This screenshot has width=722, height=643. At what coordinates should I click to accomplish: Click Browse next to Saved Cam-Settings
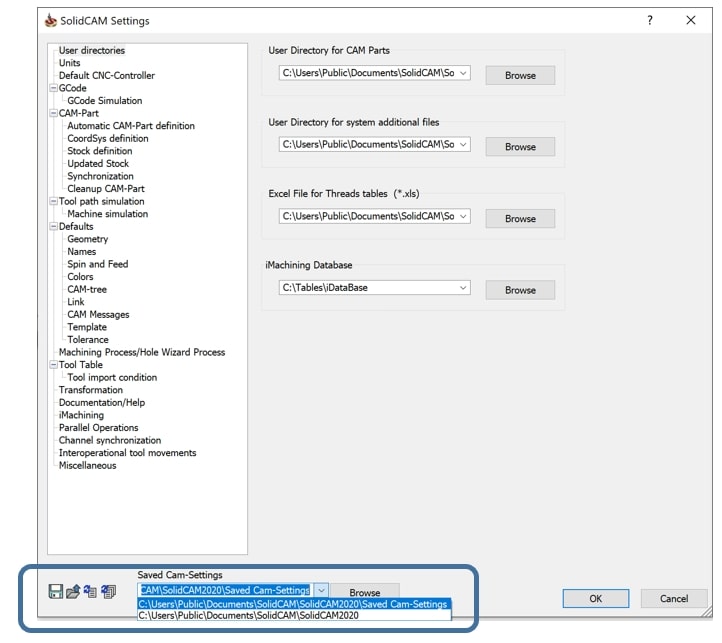pos(365,592)
